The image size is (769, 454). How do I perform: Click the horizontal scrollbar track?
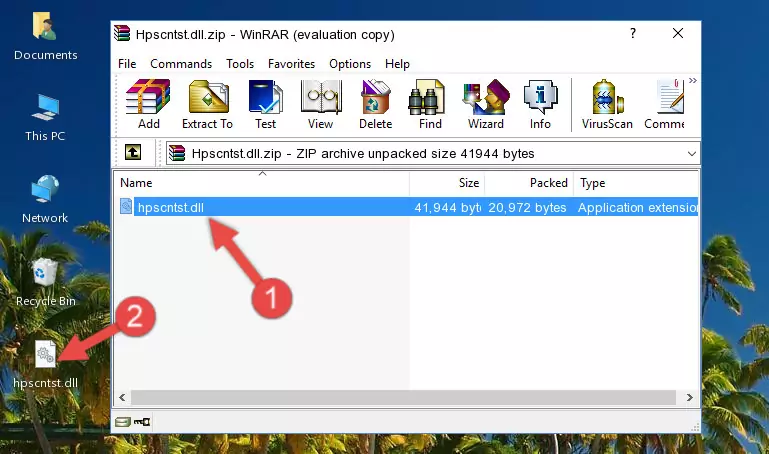click(x=403, y=398)
